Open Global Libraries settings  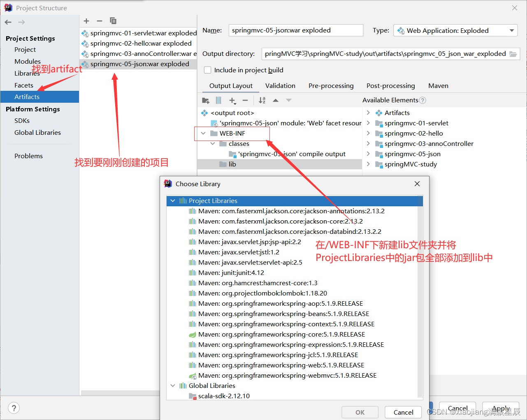37,132
